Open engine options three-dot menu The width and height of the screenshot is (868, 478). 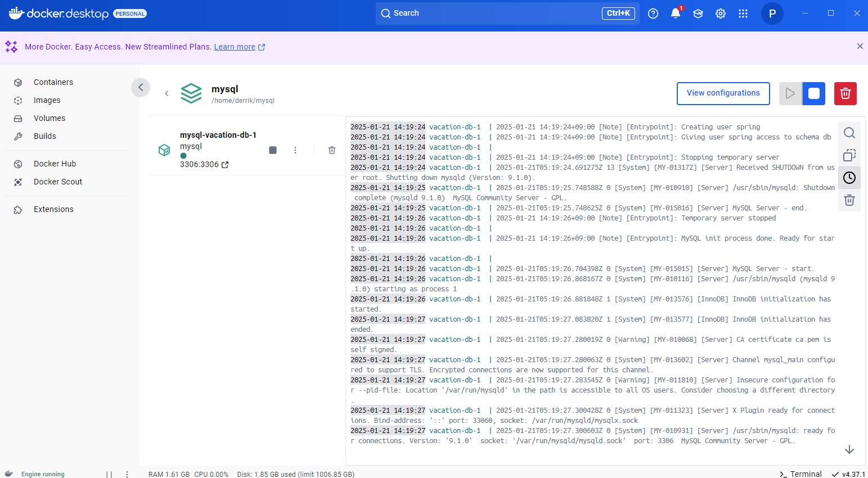tap(127, 474)
